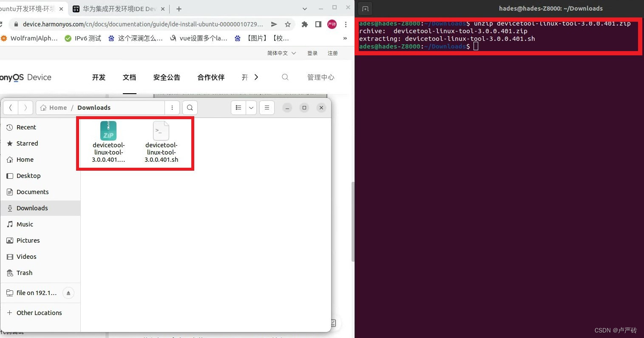Go back in Files window
644x338 pixels.
coord(11,108)
